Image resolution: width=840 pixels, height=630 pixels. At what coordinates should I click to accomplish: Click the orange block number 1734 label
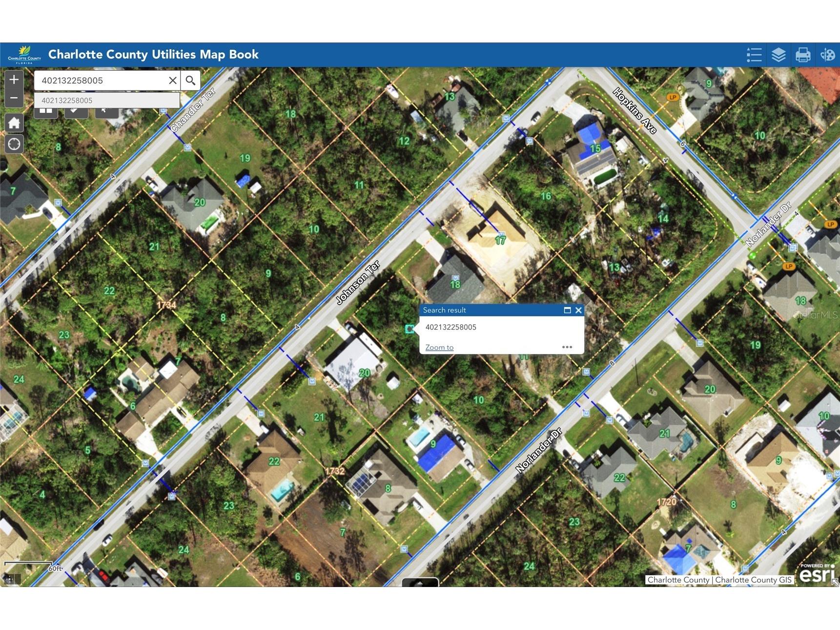pos(166,305)
